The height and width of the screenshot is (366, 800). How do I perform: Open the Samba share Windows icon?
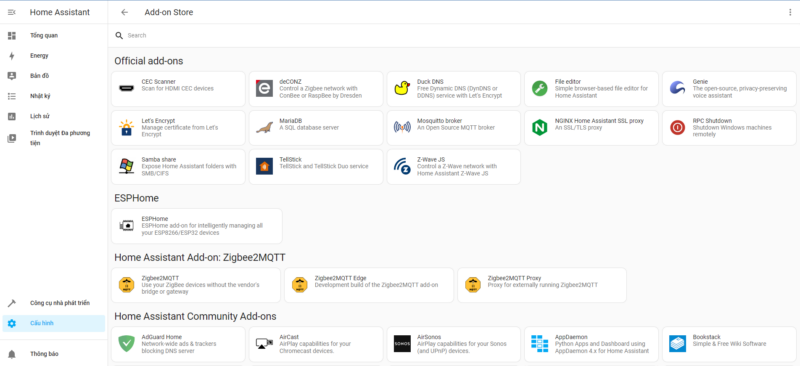click(x=126, y=166)
